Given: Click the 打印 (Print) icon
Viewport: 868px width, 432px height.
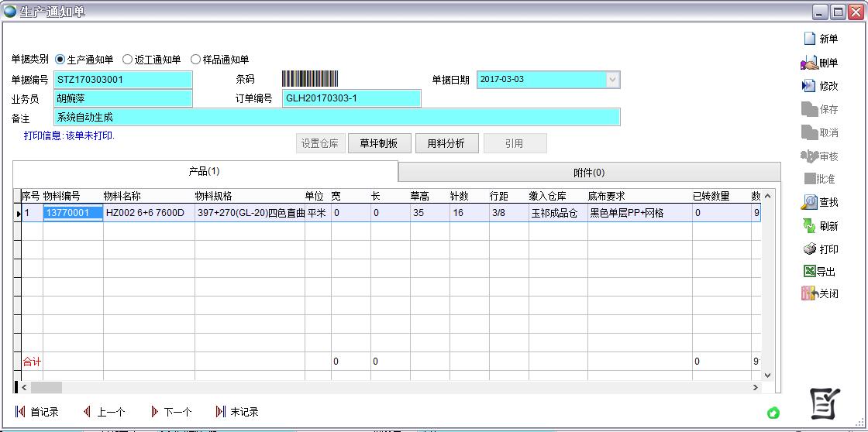Looking at the screenshot, I should point(810,249).
